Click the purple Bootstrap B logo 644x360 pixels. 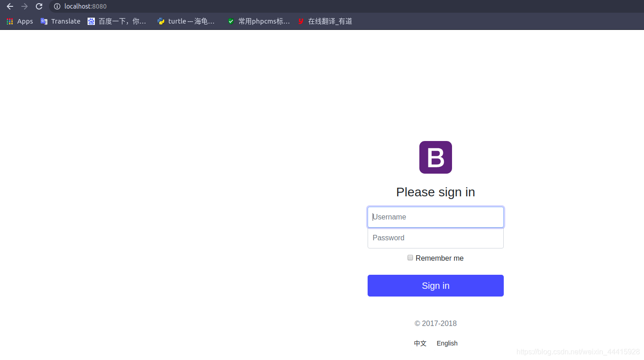coord(436,157)
